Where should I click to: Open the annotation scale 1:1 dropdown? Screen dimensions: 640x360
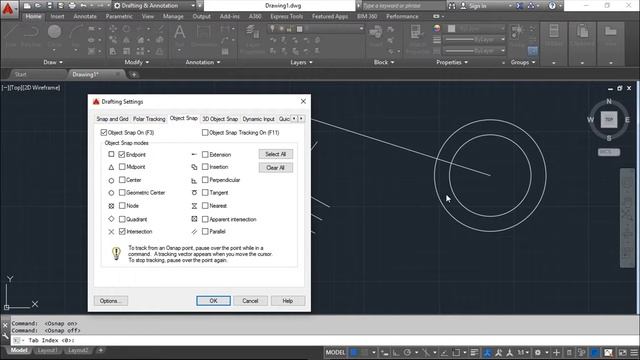[523, 353]
